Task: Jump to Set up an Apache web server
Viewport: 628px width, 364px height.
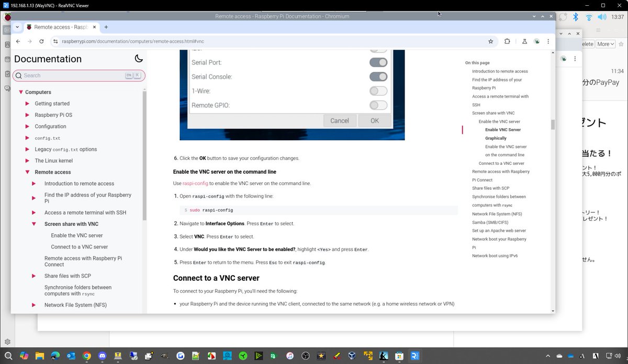Action: coord(499,231)
